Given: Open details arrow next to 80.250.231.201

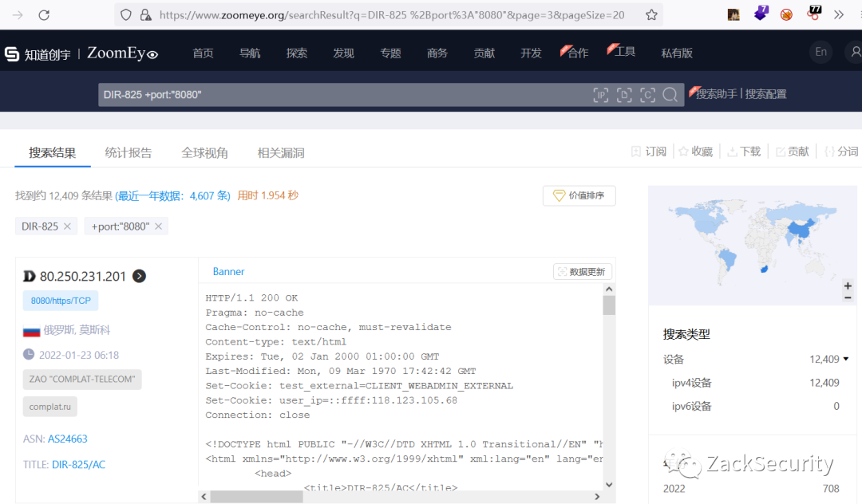Looking at the screenshot, I should point(140,276).
